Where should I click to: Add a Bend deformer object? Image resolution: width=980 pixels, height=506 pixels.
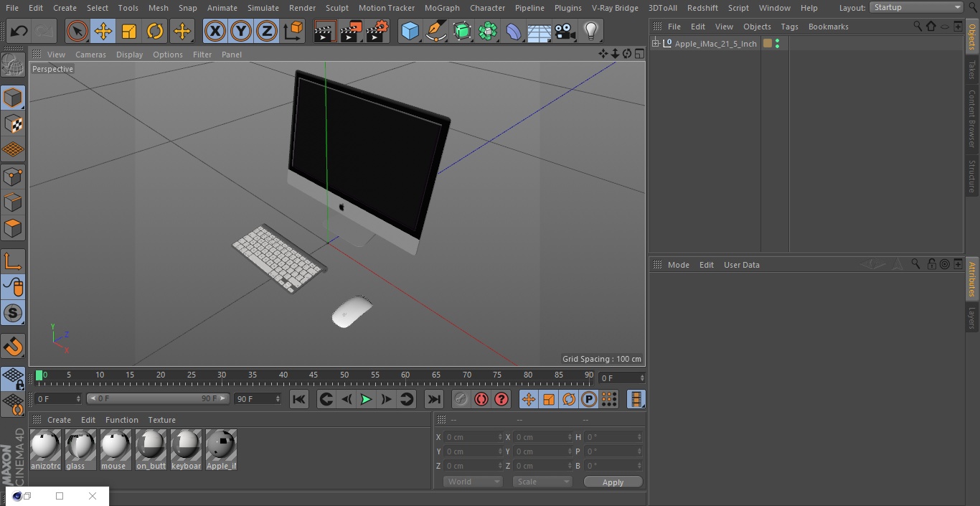[x=514, y=31]
